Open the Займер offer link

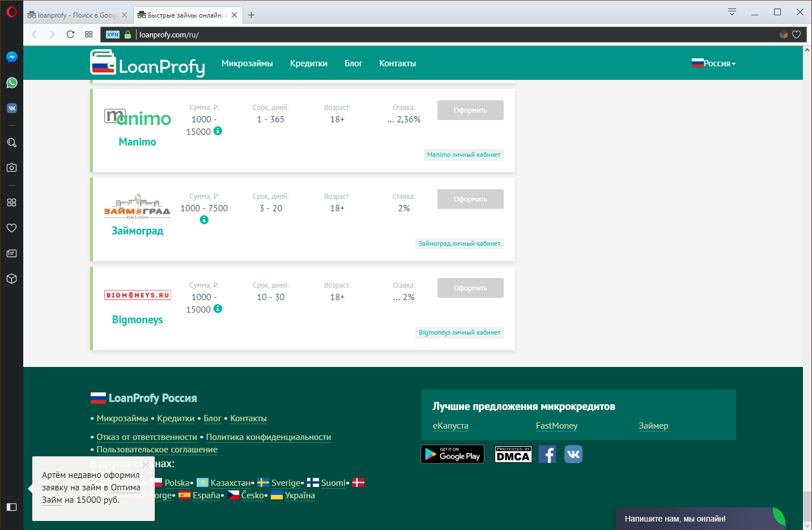(653, 426)
